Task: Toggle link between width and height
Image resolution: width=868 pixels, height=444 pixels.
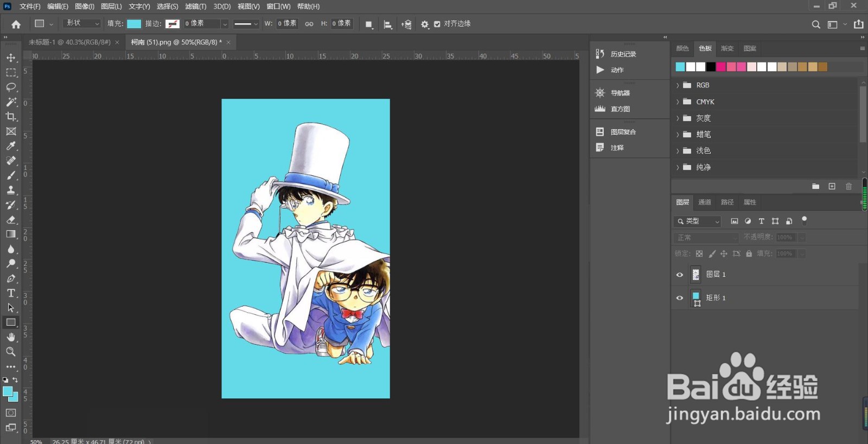Action: tap(309, 24)
